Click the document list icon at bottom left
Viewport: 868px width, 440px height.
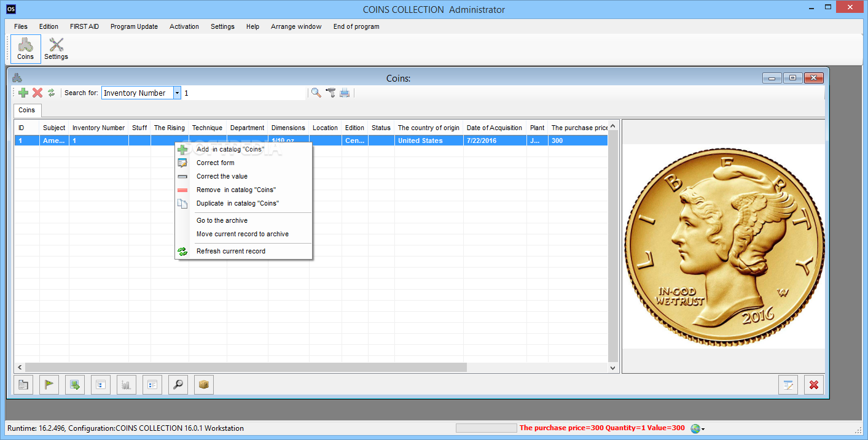pyautogui.click(x=23, y=385)
